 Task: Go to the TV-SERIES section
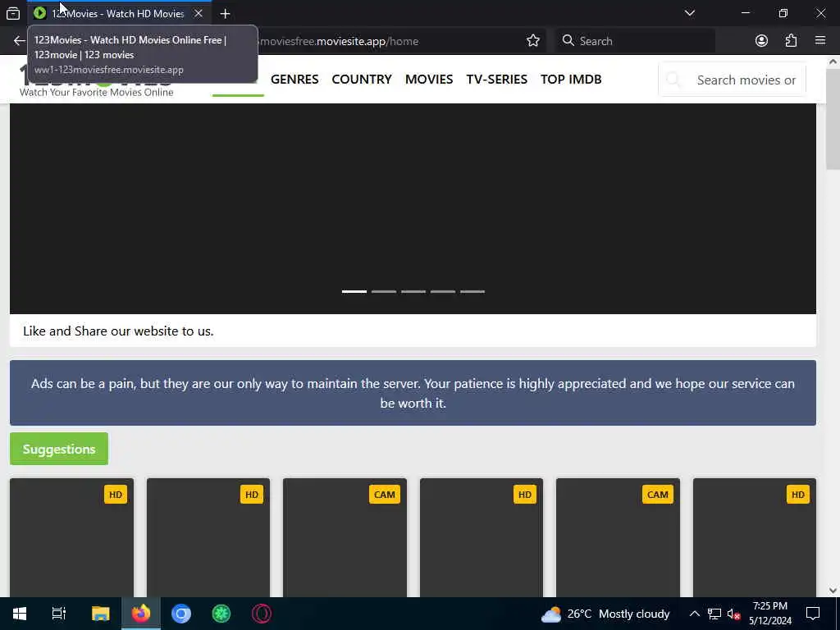tap(496, 80)
